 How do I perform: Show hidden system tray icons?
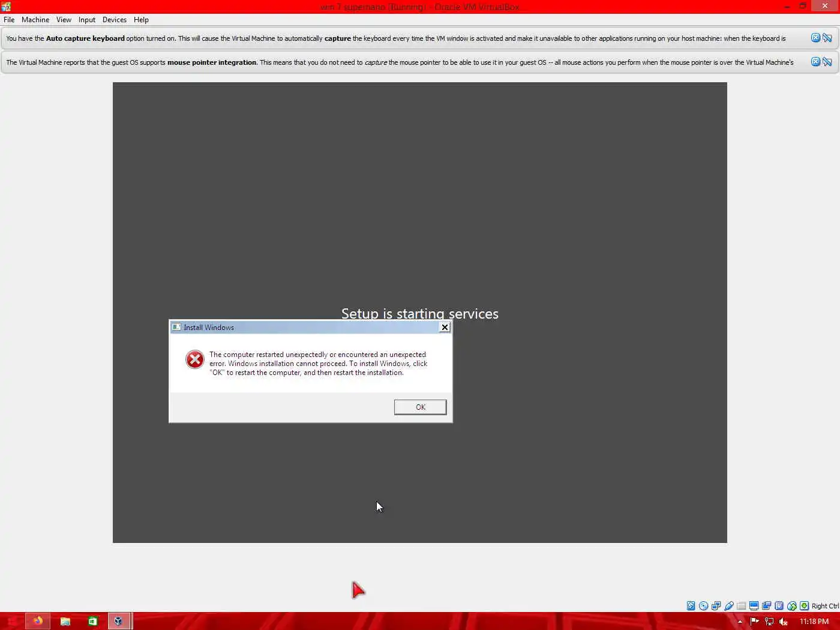pyautogui.click(x=740, y=622)
